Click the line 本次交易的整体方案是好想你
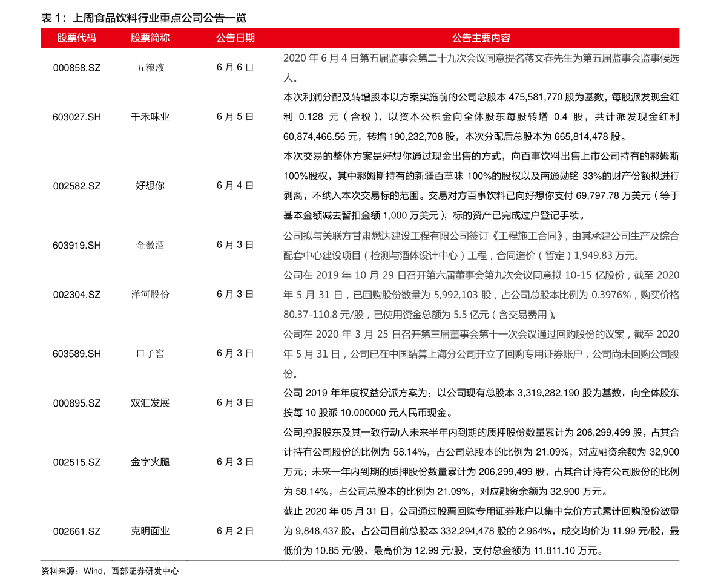The height and width of the screenshot is (588, 721). (481, 157)
